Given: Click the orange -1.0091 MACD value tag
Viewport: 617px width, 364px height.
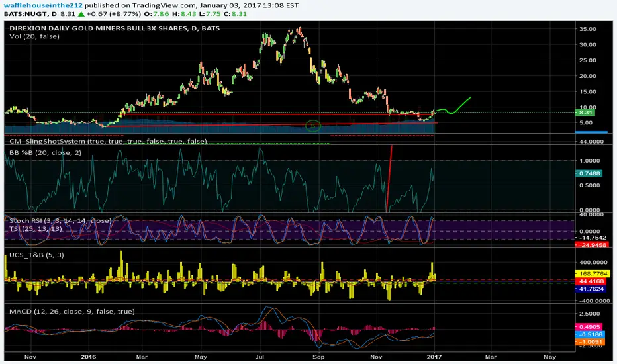Looking at the screenshot, I should click(590, 342).
